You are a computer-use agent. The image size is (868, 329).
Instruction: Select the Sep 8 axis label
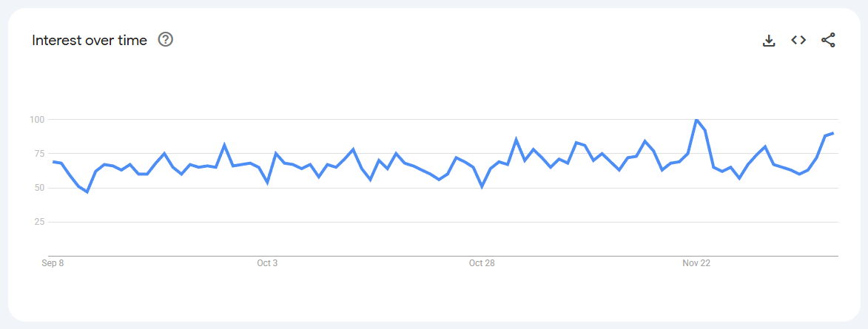tap(53, 263)
